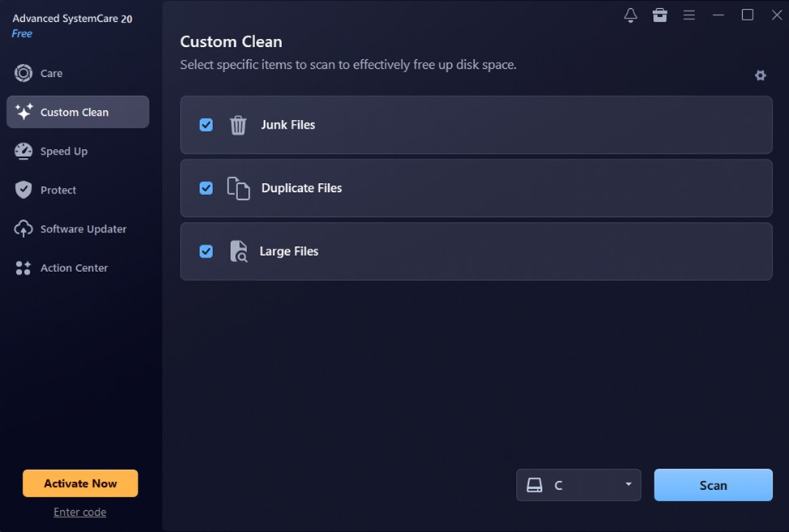The width and height of the screenshot is (789, 532).
Task: Uncheck the Duplicate Files checkbox
Action: 207,188
